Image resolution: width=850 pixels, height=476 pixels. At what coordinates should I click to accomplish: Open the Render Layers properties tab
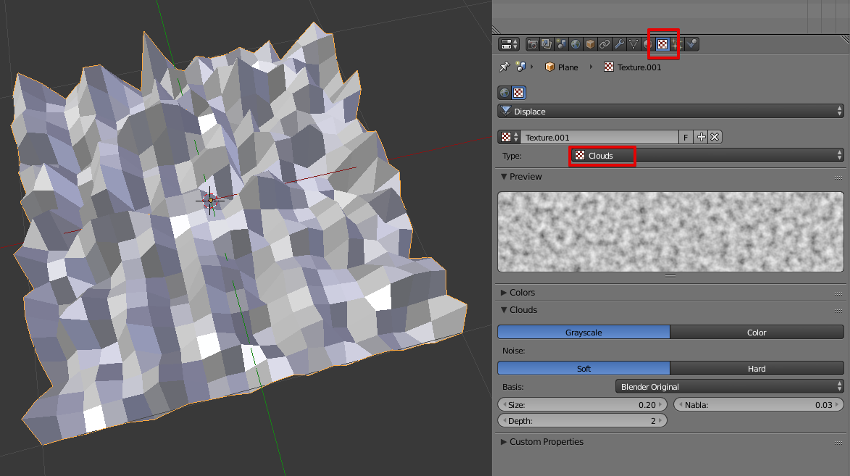point(547,44)
